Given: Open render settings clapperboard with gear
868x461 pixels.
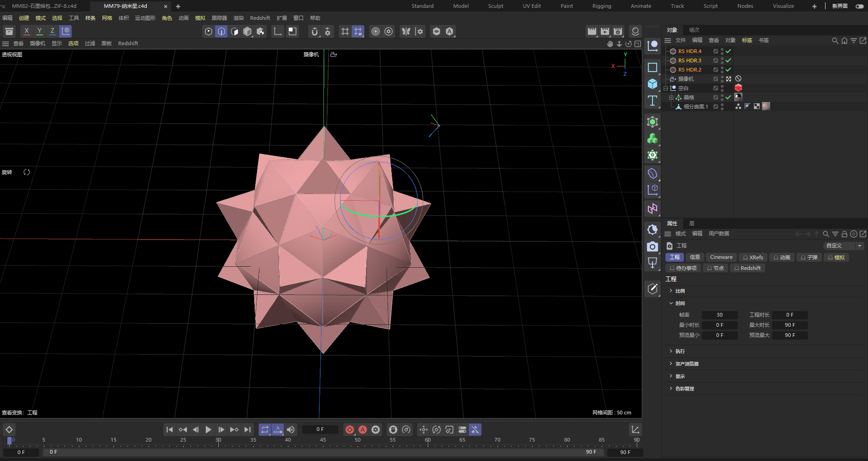Looking at the screenshot, I should click(618, 31).
